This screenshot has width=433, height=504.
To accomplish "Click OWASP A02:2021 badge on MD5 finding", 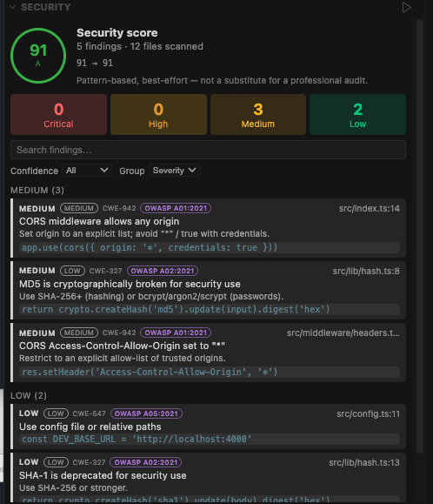I will pyautogui.click(x=163, y=271).
